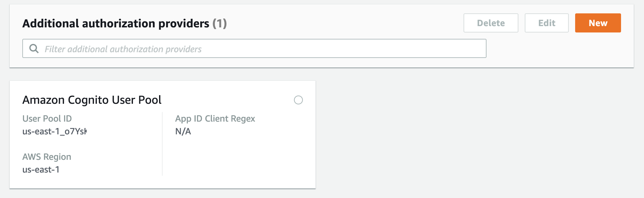Viewport: 644px width, 198px height.
Task: Click the User Pool ID label
Action: (47, 119)
